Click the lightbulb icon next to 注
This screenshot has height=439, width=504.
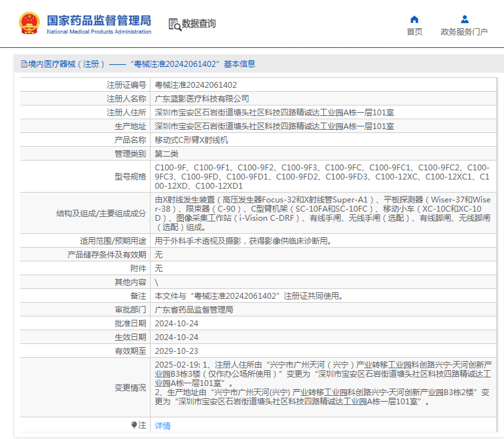(x=134, y=425)
